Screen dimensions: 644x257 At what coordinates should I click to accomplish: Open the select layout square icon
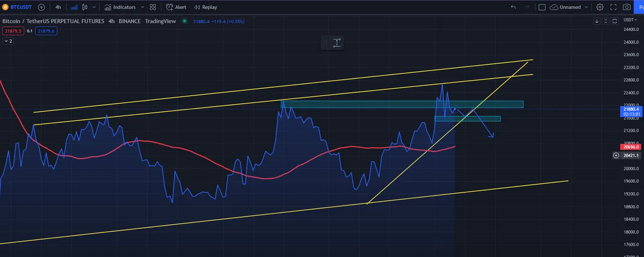point(542,7)
